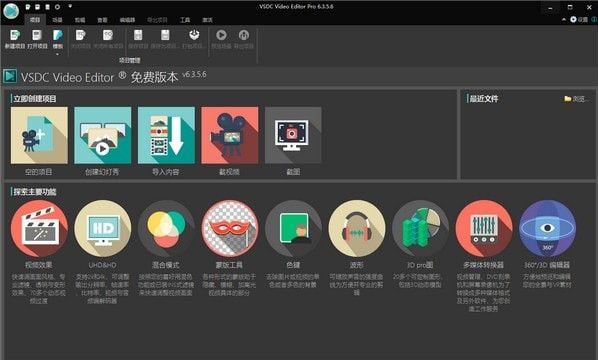
Task: Click the circular quick-access icon in title bar
Action: (57, 7)
